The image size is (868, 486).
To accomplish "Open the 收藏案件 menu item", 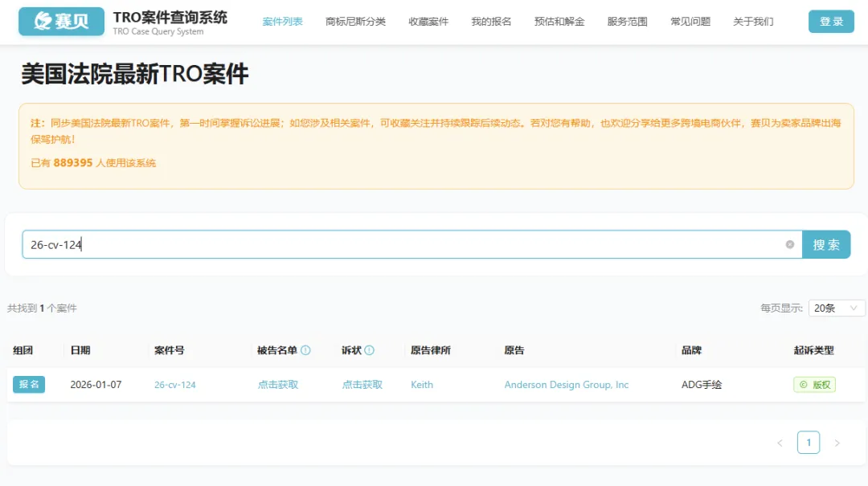I will point(430,22).
